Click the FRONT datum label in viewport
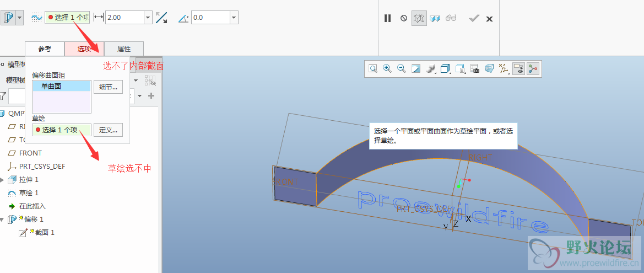This screenshot has height=273, width=644. (x=285, y=181)
